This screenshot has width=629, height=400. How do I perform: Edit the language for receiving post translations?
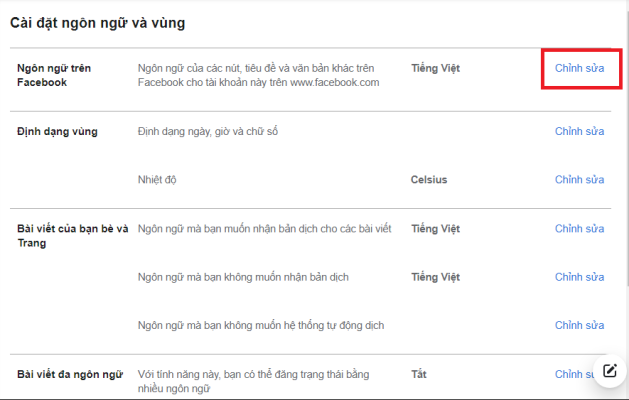pyautogui.click(x=579, y=229)
